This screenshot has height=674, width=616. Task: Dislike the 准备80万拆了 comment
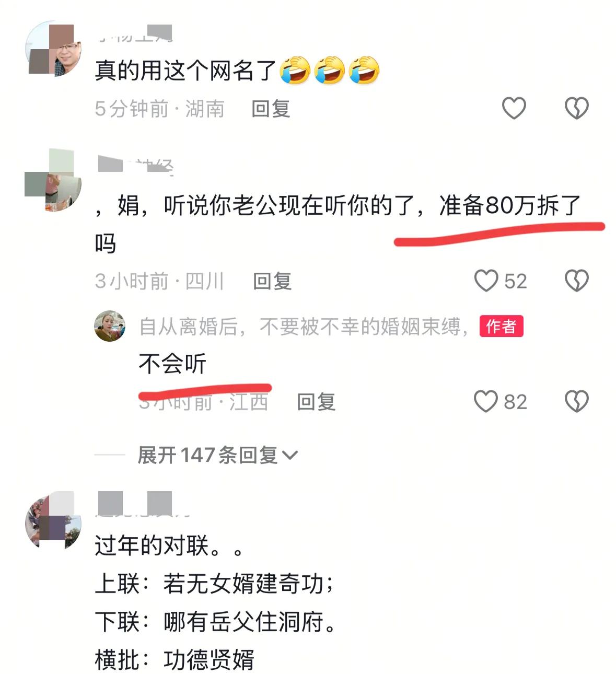tap(576, 281)
